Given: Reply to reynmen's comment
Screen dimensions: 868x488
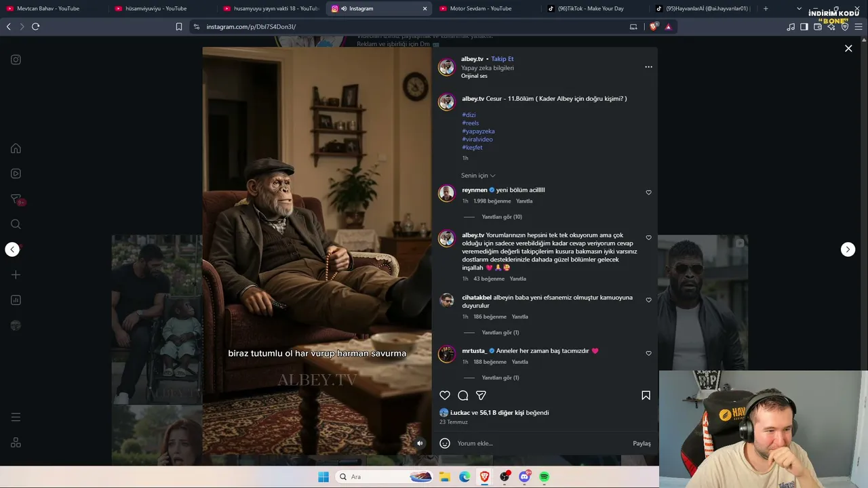Looking at the screenshot, I should coord(524,201).
